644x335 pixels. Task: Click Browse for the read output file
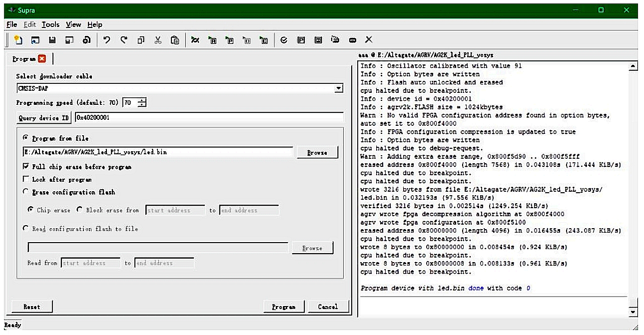pos(312,248)
